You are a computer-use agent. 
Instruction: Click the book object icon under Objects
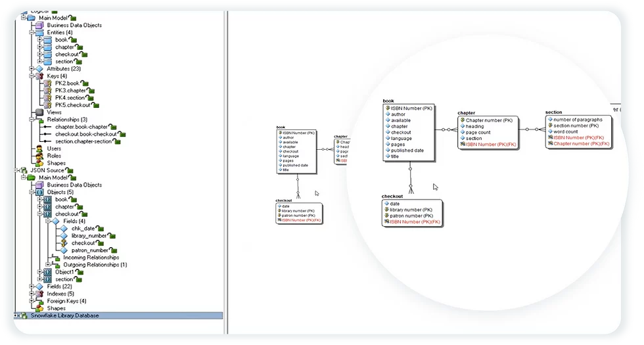pyautogui.click(x=47, y=200)
